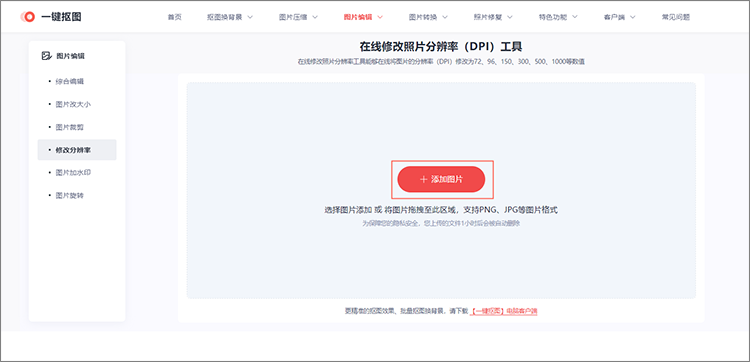Open the 首页 menu item

(175, 17)
